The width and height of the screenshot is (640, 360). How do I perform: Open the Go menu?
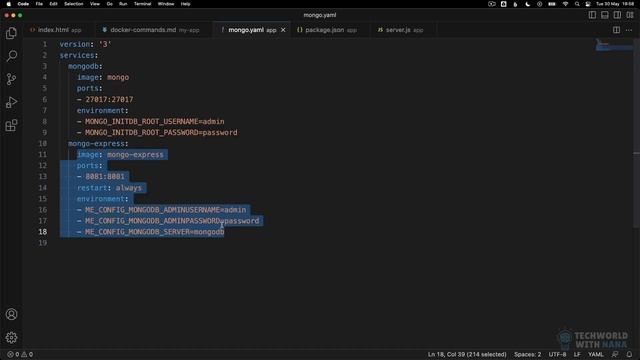(109, 4)
